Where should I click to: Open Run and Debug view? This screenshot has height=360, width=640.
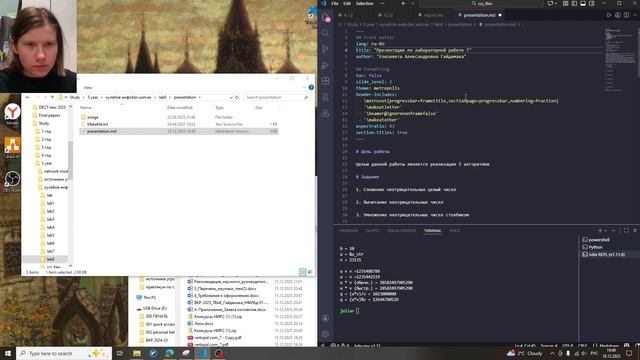(x=325, y=65)
